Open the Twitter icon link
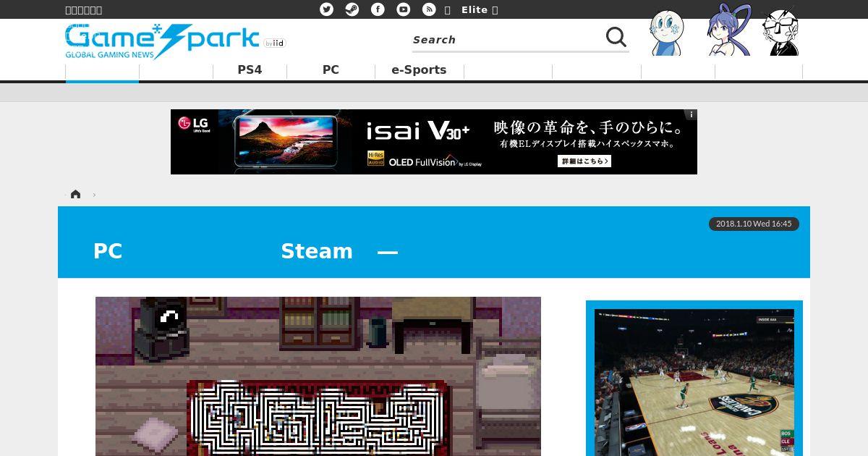 [327, 9]
